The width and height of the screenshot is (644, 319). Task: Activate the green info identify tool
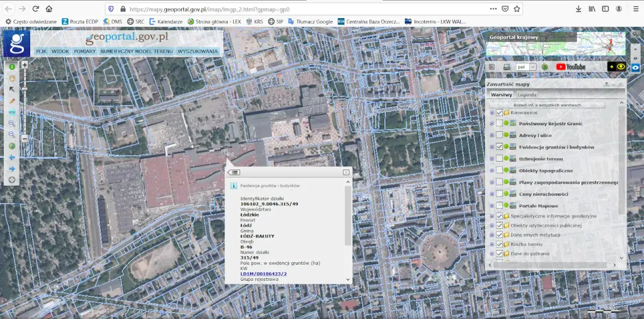12,66
